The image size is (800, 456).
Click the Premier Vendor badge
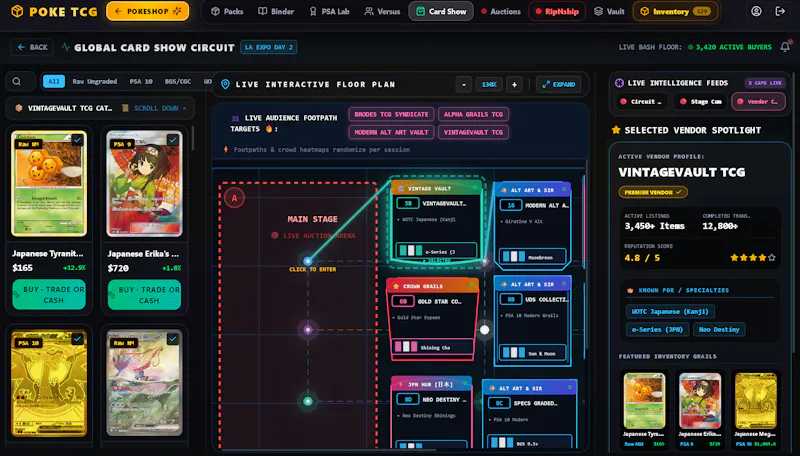(653, 192)
